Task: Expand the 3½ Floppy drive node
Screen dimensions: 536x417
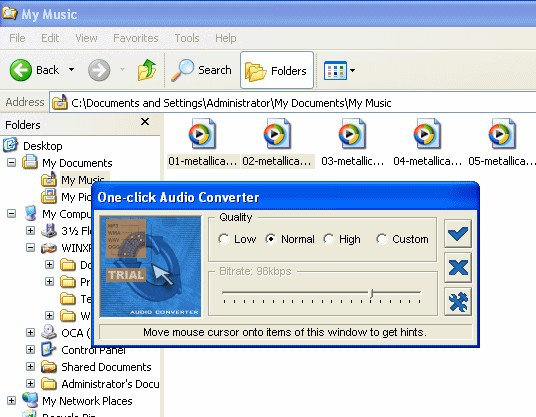Action: tap(30, 230)
